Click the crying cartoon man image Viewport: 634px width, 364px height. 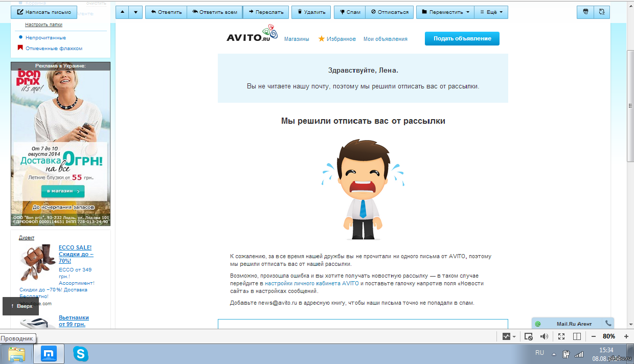point(363,190)
